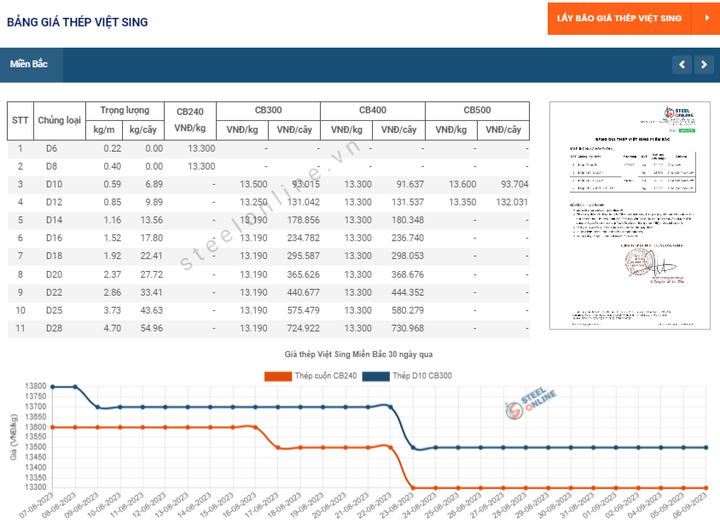
Task: Click the 'D6' row label
Action: point(51,149)
